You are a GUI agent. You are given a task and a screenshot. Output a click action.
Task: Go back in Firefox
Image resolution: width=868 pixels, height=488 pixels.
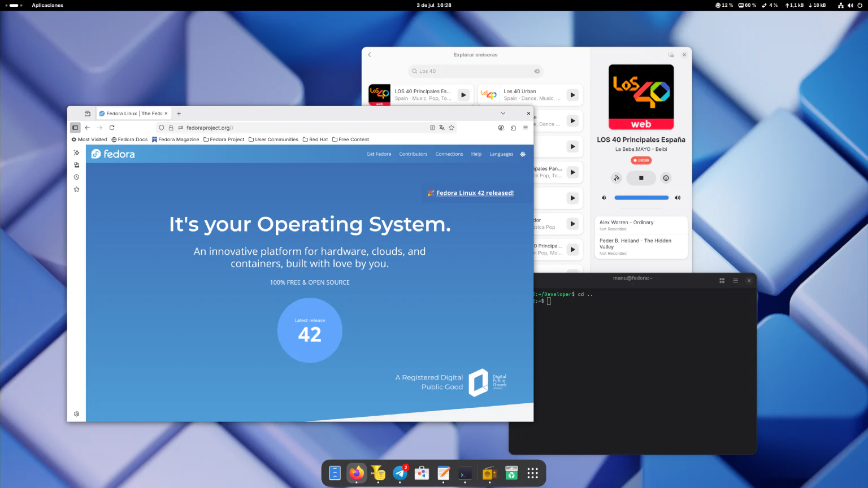[88, 128]
